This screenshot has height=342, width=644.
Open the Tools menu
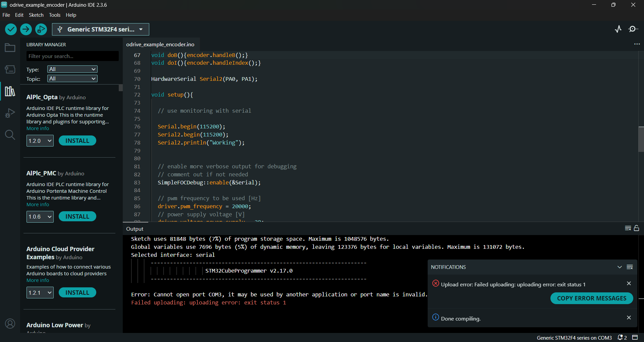54,15
